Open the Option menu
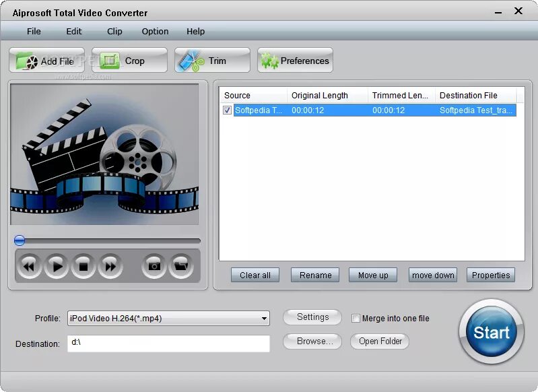 (x=155, y=31)
